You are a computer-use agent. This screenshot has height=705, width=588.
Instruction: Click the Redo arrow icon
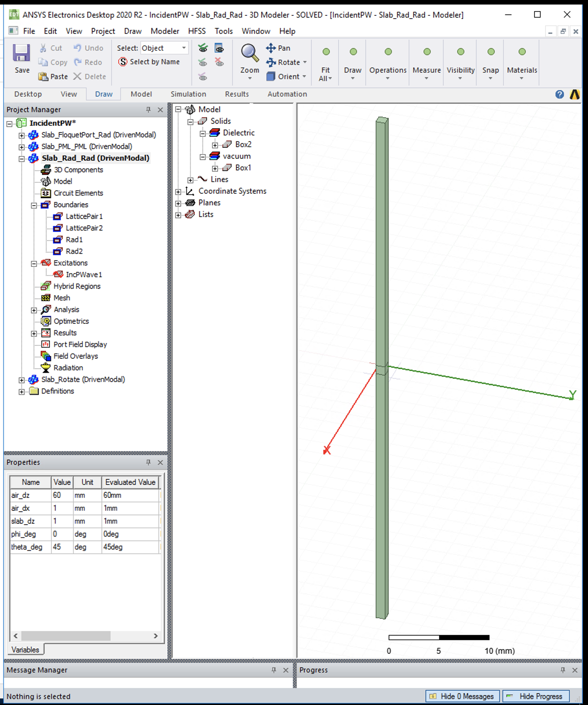coord(78,62)
